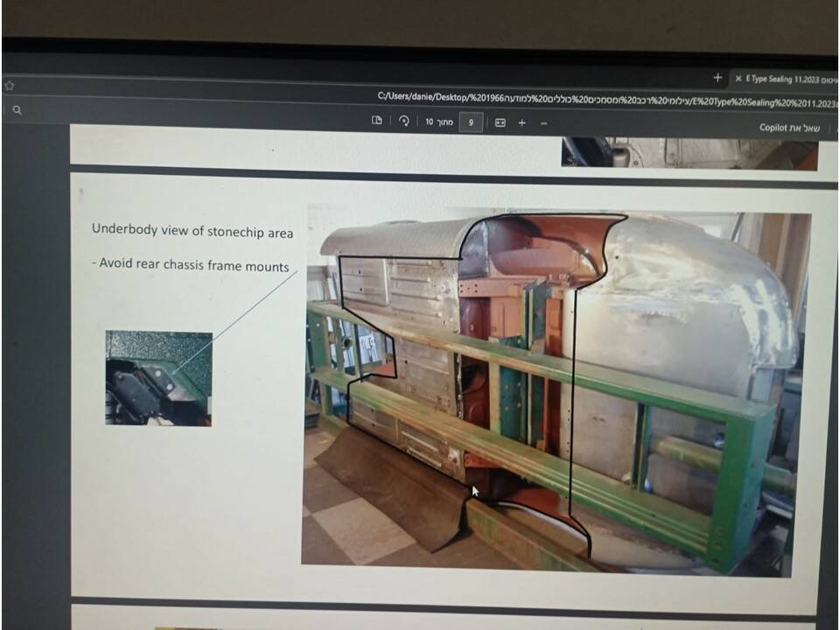Close the E Type Sealing tab
This screenshot has height=630, width=840.
point(738,79)
